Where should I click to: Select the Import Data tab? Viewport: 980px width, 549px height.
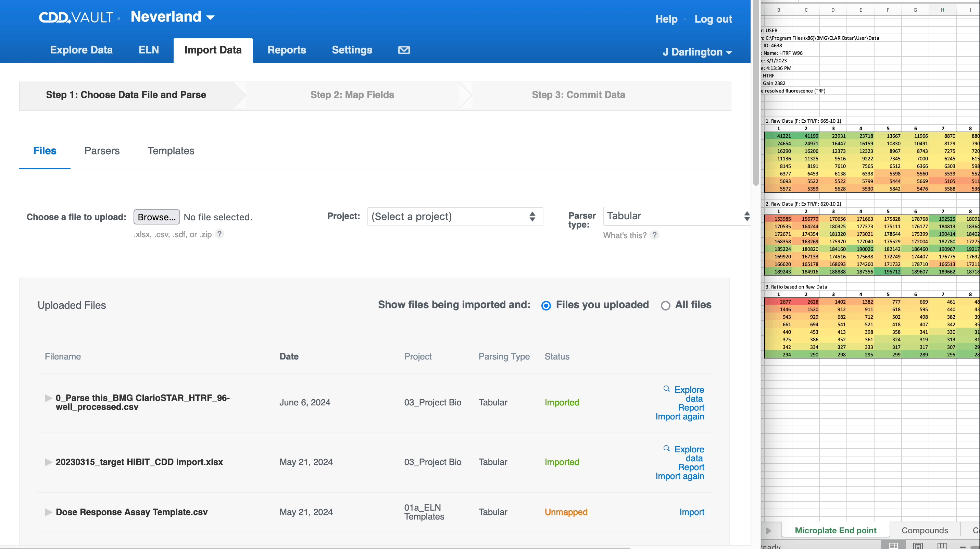click(213, 50)
